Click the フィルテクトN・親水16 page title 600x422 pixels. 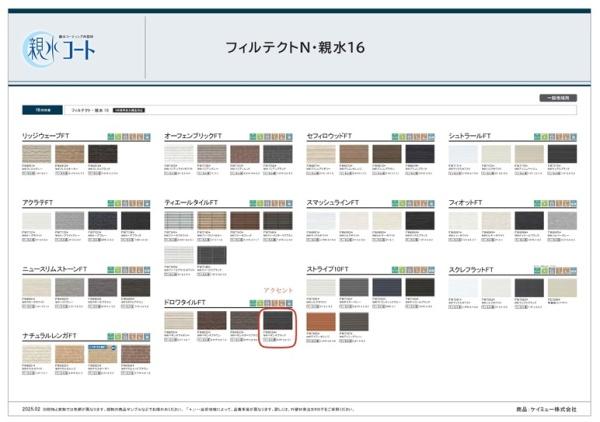pyautogui.click(x=295, y=48)
